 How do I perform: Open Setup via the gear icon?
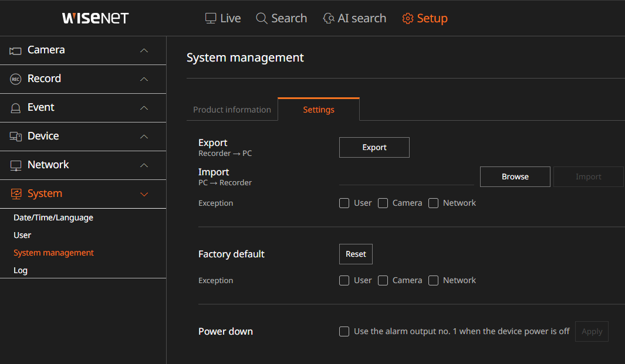[x=408, y=18]
